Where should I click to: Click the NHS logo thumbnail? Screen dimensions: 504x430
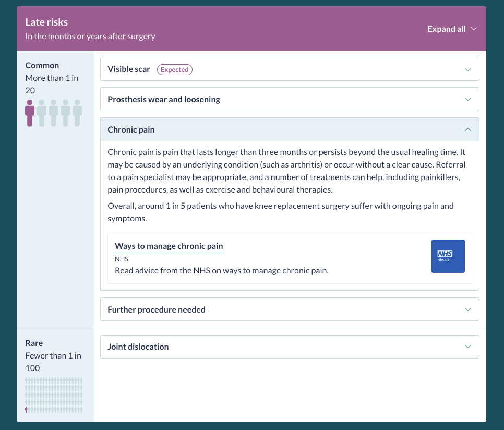pyautogui.click(x=448, y=256)
